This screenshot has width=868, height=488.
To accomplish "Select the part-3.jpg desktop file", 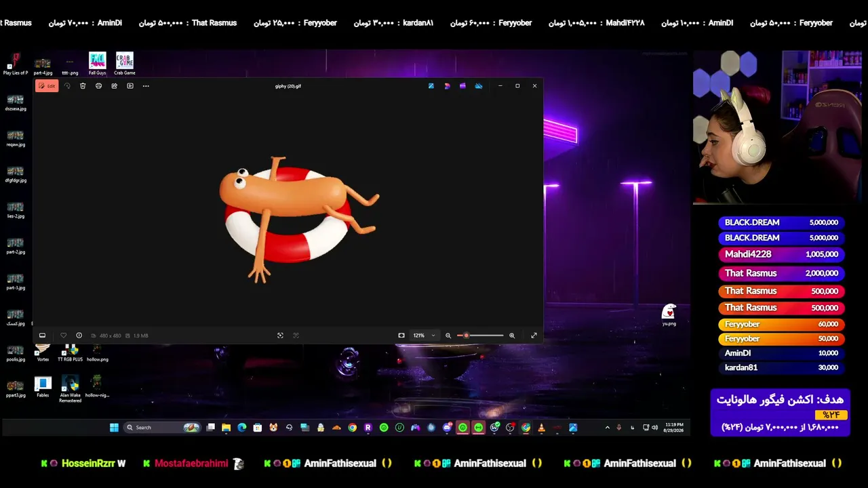I will point(16,283).
